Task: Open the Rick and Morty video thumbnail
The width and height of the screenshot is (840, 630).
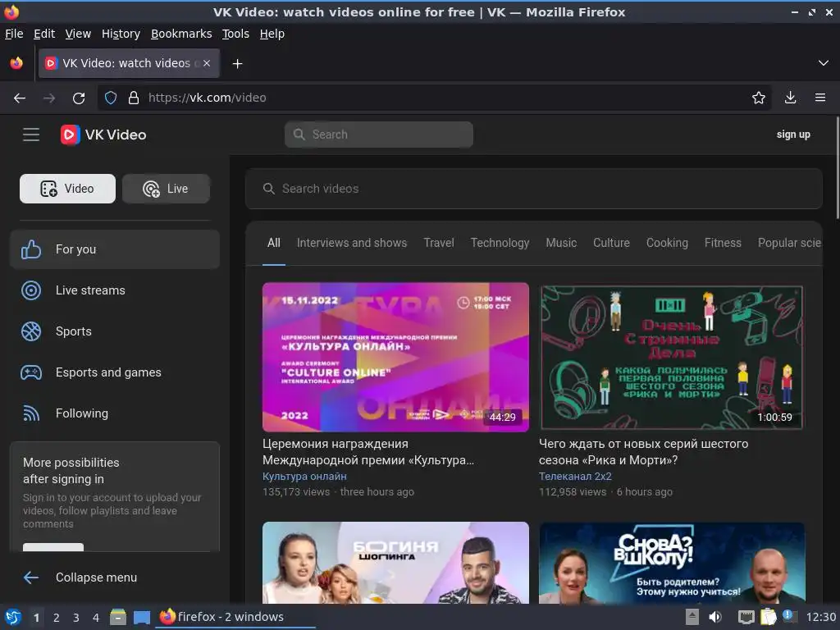Action: pyautogui.click(x=671, y=357)
